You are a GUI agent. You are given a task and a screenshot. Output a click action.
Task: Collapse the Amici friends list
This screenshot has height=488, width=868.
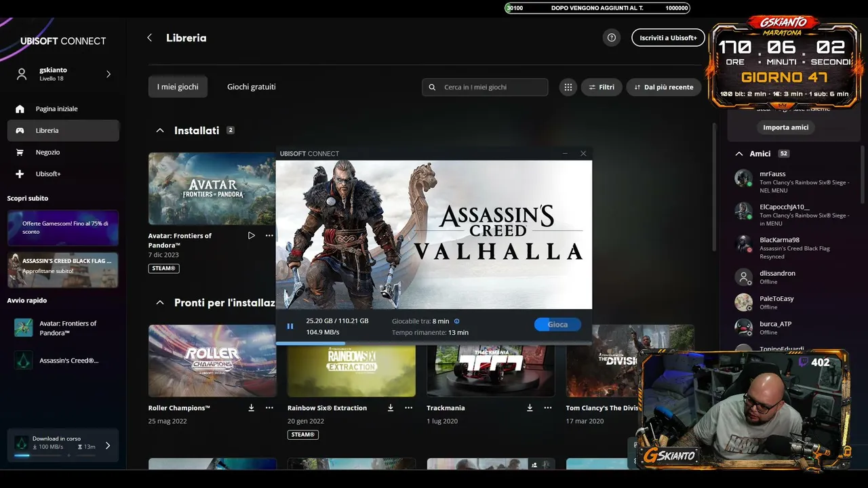(739, 154)
